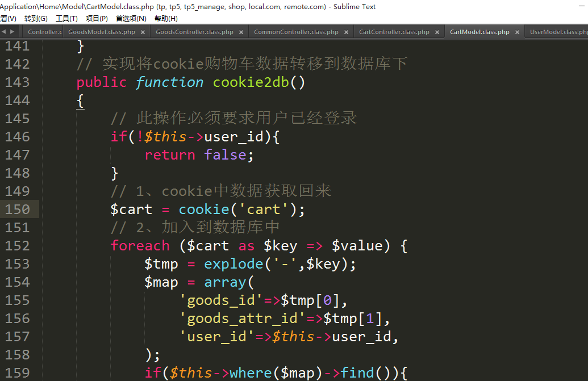Close the CommonController.class.php tab
This screenshot has height=381, width=588.
pos(347,32)
